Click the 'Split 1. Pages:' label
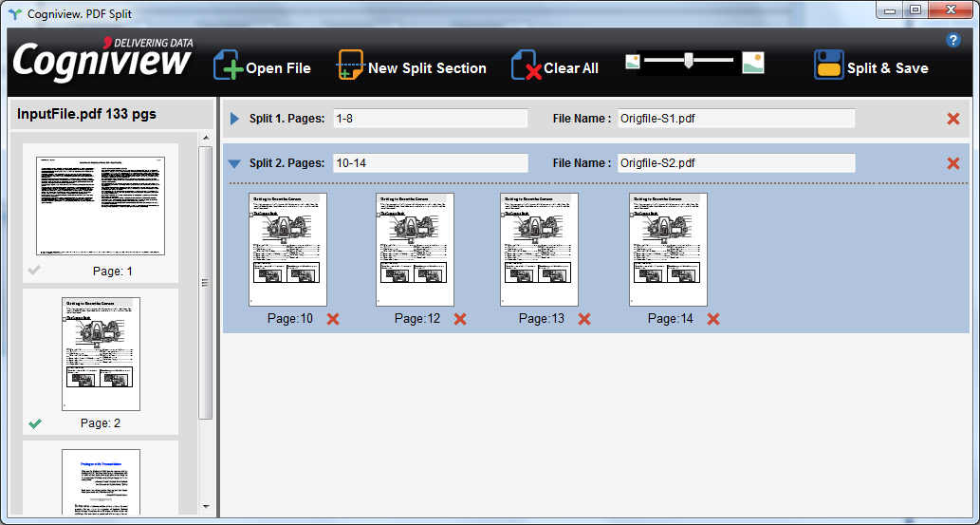The height and width of the screenshot is (525, 980). pos(287,119)
